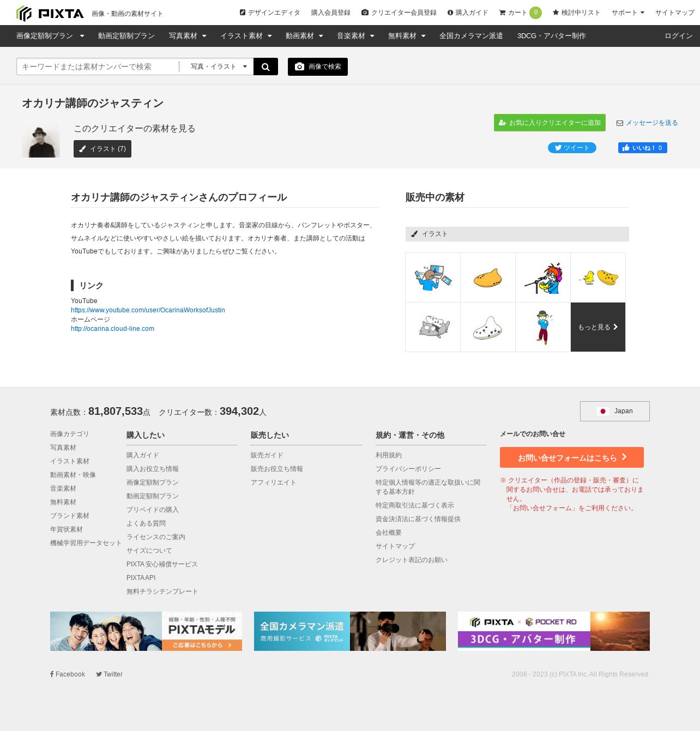The width and height of the screenshot is (700, 731).
Task: Expand 写真素材 menu
Action: pyautogui.click(x=188, y=36)
